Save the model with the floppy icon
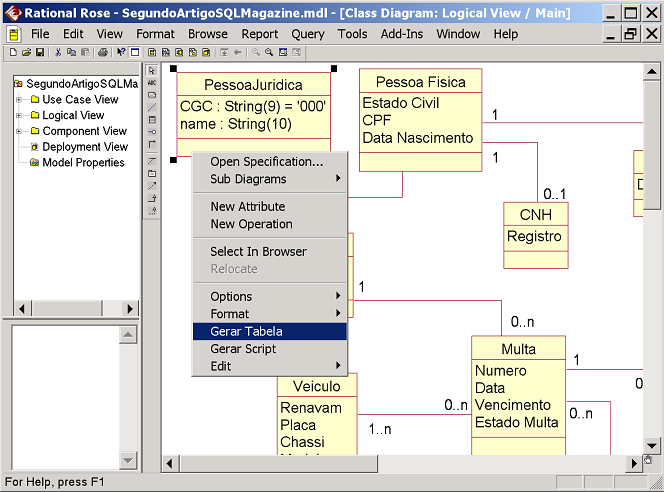This screenshot has height=492, width=664. [40, 53]
